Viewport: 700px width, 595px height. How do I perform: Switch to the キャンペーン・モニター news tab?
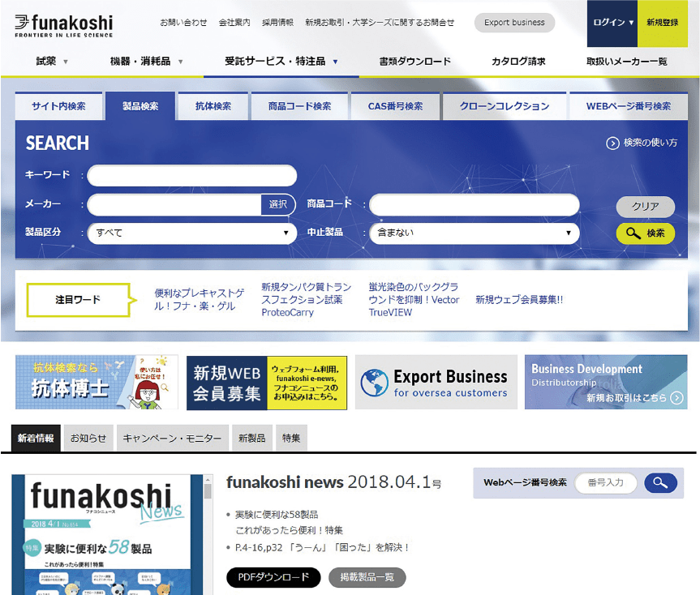(172, 439)
